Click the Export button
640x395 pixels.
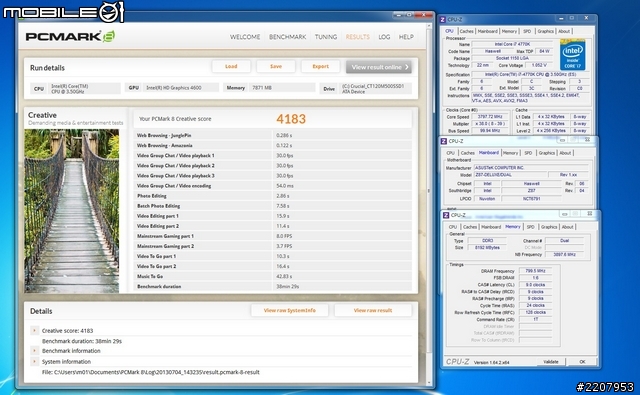(320, 67)
